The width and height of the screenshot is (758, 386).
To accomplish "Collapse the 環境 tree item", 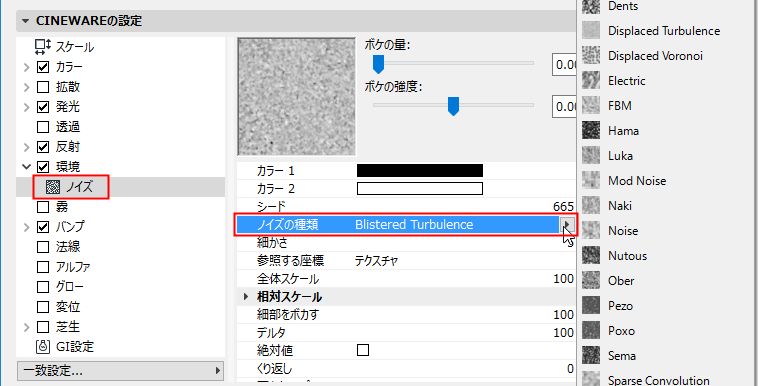I will 27,167.
